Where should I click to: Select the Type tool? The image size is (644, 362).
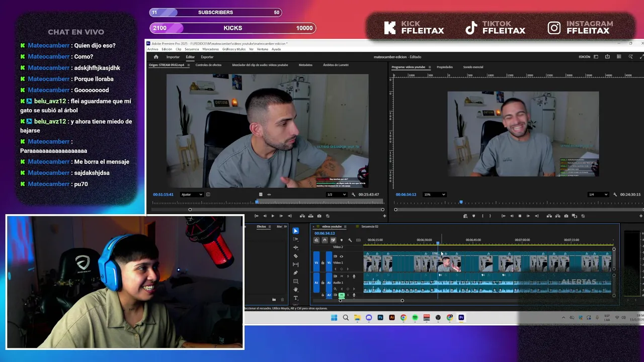pos(296,298)
